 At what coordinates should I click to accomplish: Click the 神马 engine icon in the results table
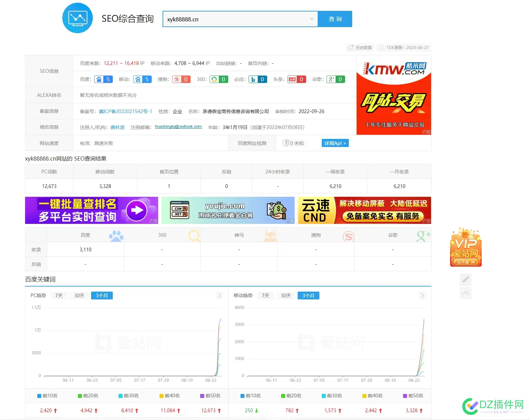tap(270, 235)
